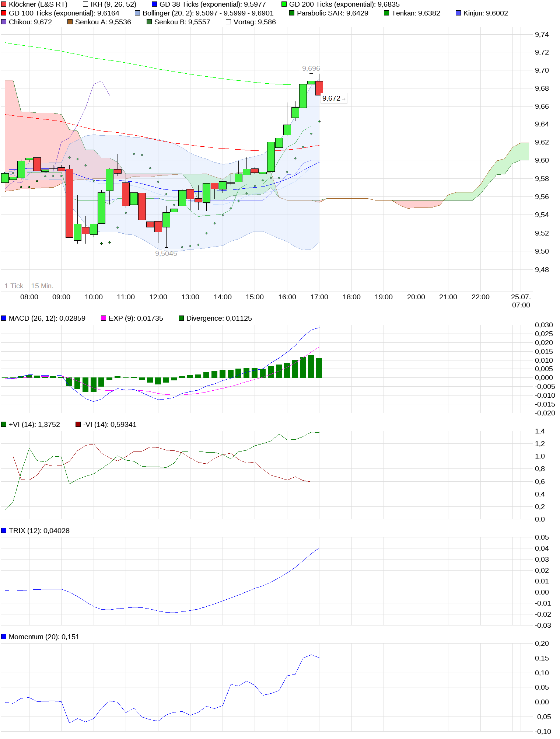Click the blue Kinjun legend swatch
This screenshot has width=560, height=739.
pyautogui.click(x=458, y=13)
